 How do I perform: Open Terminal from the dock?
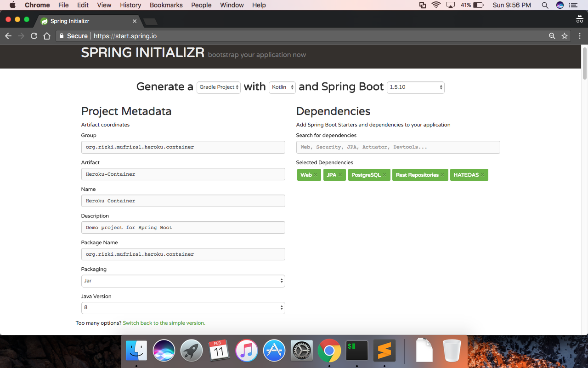(357, 351)
